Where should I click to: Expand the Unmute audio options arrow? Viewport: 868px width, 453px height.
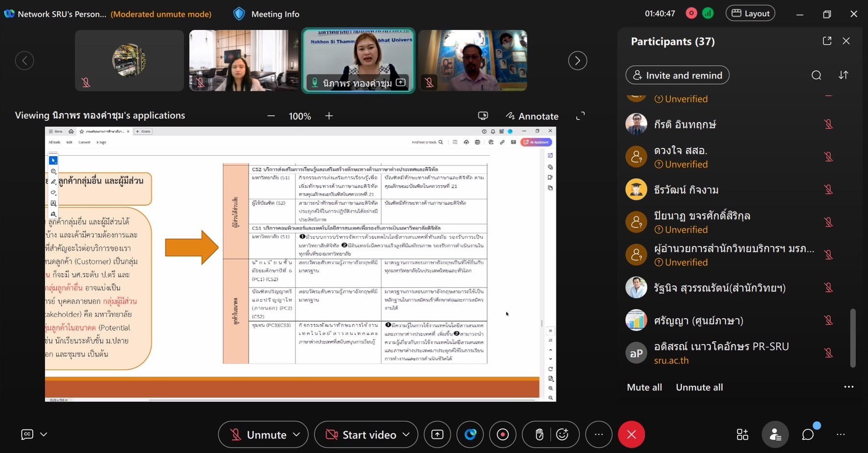[x=297, y=434]
